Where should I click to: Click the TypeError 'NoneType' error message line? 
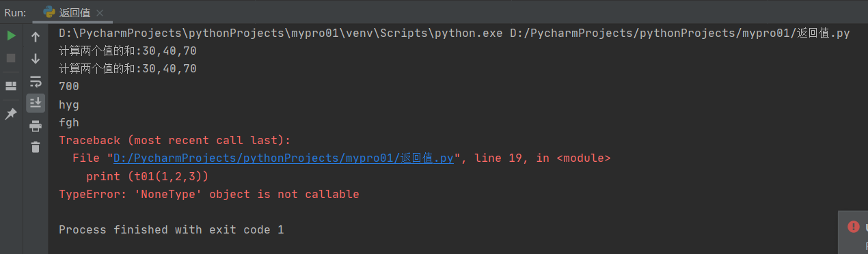(209, 194)
